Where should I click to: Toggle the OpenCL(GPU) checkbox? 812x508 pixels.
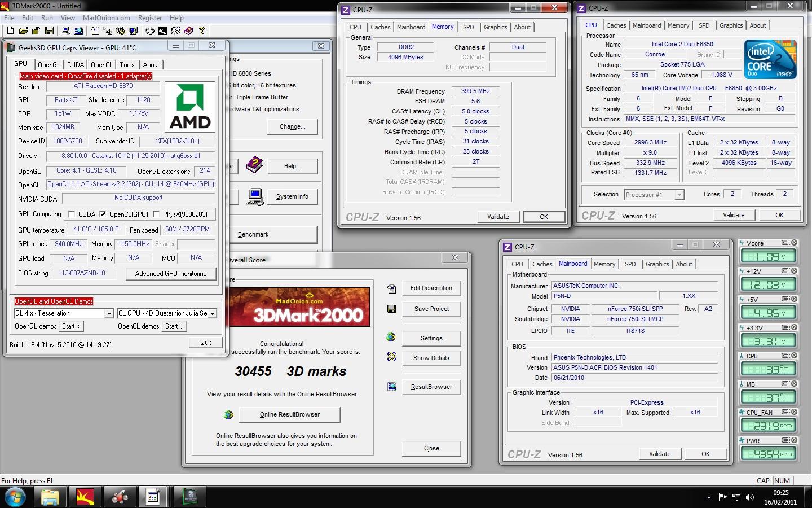click(103, 214)
